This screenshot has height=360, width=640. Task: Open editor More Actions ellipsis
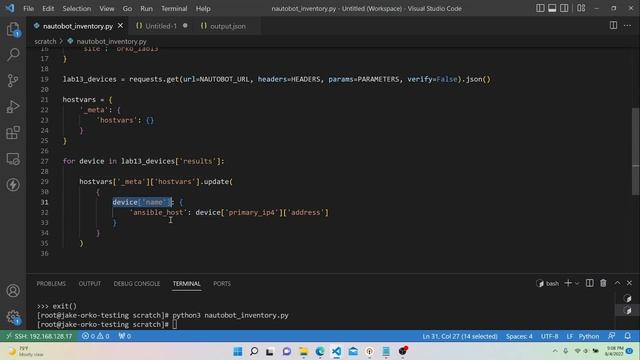click(627, 25)
